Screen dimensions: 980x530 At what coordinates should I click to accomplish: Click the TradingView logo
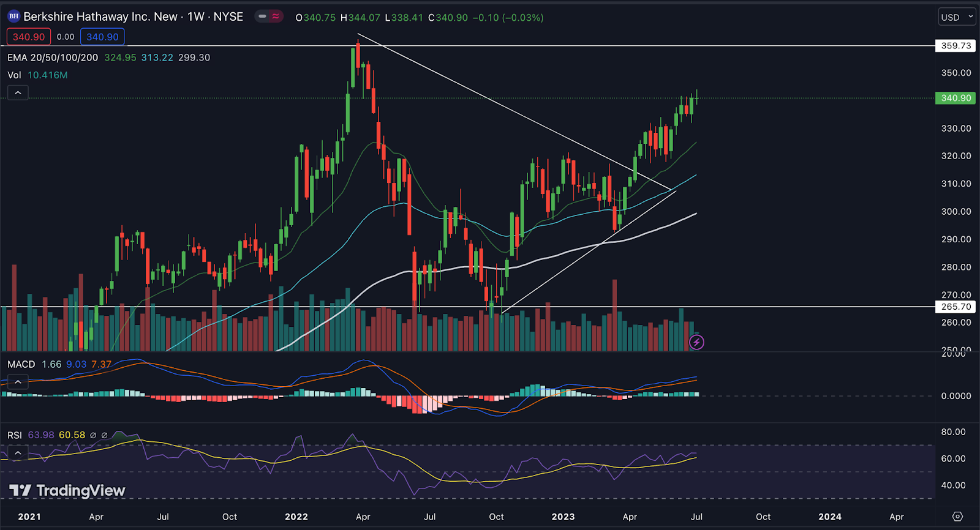point(67,490)
